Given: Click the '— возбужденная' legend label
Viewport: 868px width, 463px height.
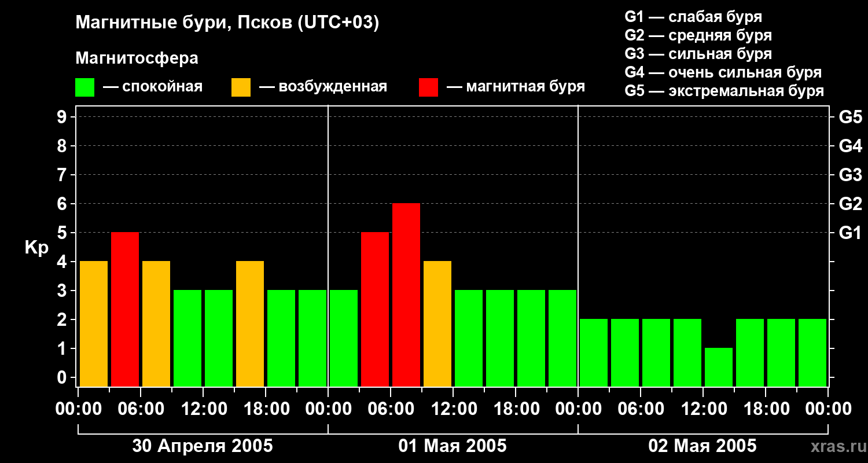Looking at the screenshot, I should click(323, 87).
